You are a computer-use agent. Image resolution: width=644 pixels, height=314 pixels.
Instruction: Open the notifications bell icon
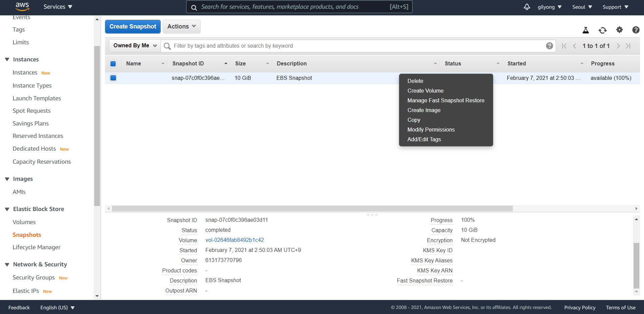(x=527, y=7)
